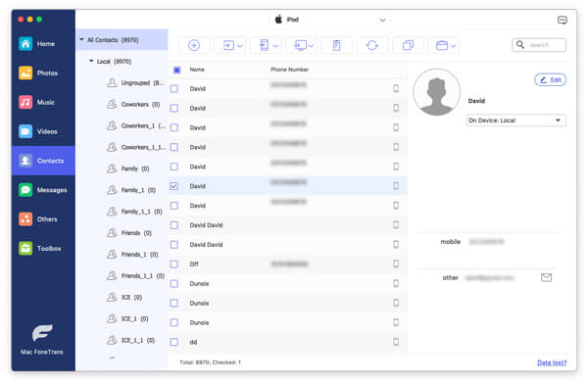Click the contact avatar picture

tap(437, 92)
